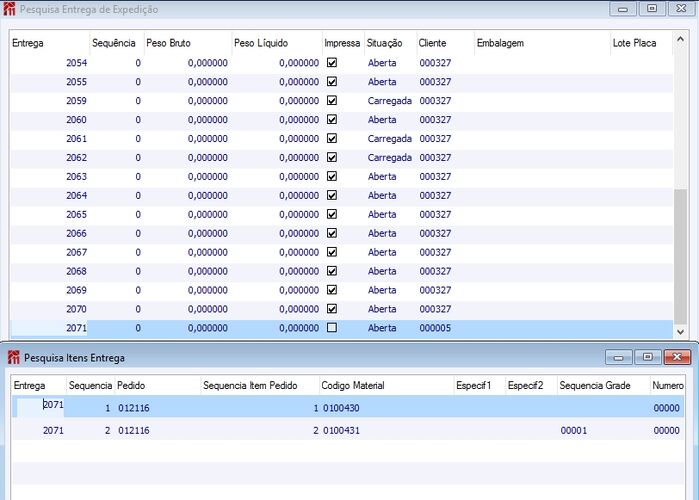Click the Cliente column header
This screenshot has height=500, width=699.
coord(445,43)
